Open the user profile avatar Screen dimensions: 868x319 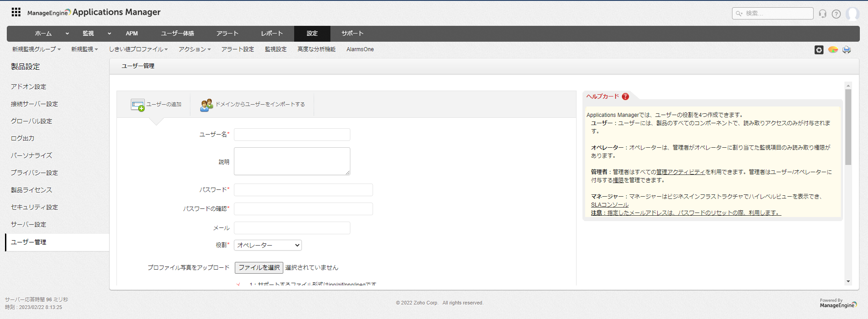pyautogui.click(x=853, y=14)
